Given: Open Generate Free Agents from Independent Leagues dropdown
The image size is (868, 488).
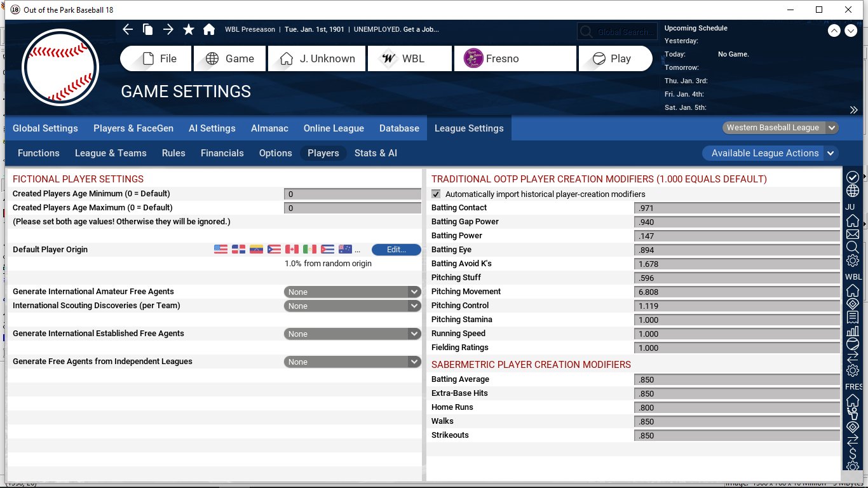Looking at the screenshot, I should 353,362.
